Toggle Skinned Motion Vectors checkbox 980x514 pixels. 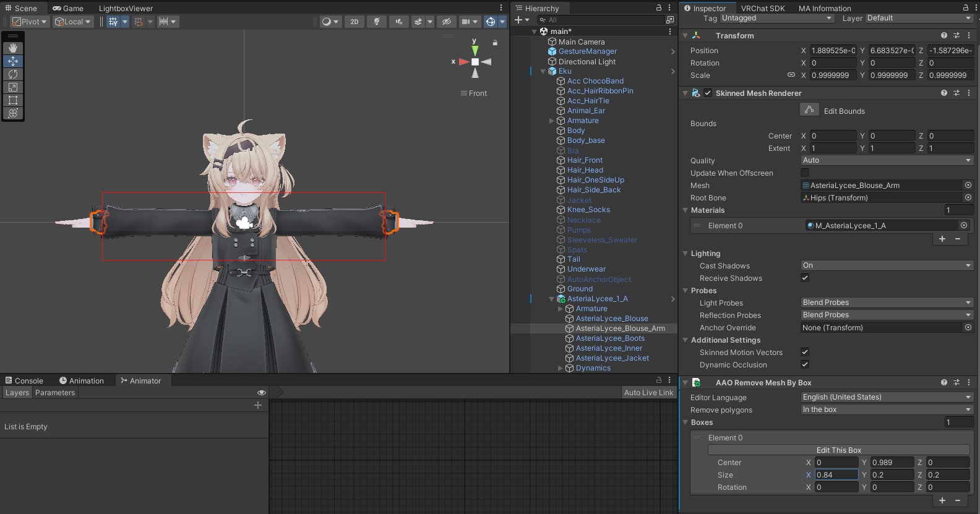[x=805, y=352]
